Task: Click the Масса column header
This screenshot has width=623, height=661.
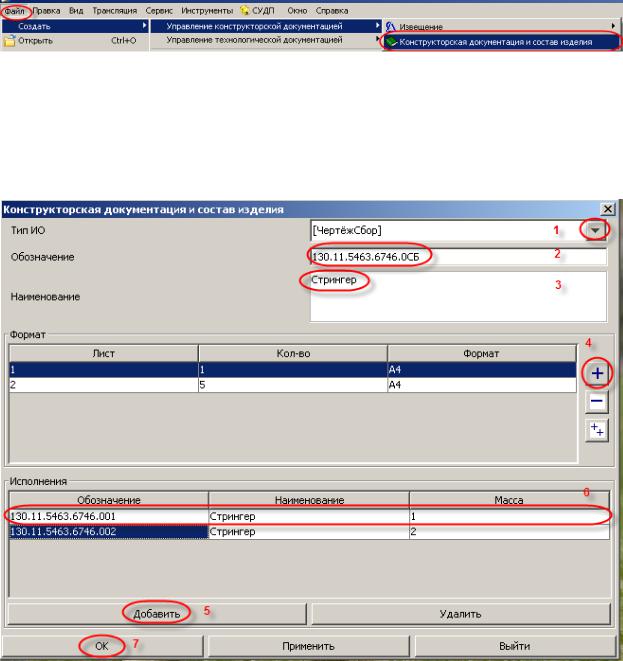Action: (509, 500)
